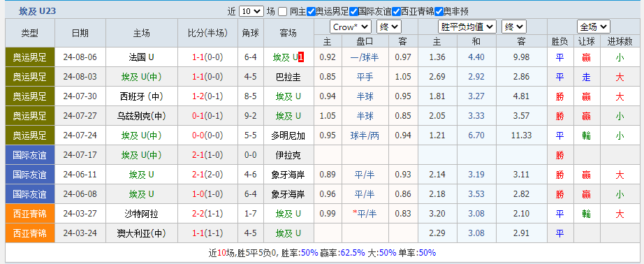Click the *平/半 handicap in 24-03-27 row
644x264 pixels.
365,214
